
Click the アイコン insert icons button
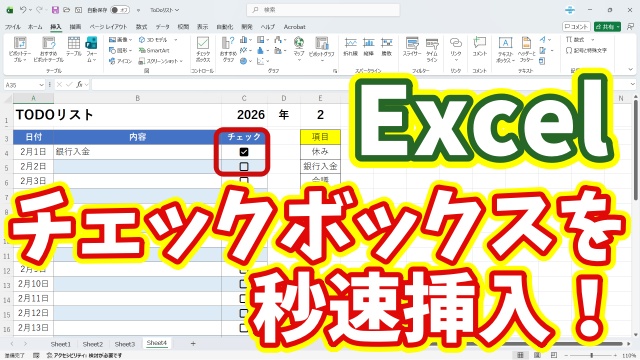(120, 61)
